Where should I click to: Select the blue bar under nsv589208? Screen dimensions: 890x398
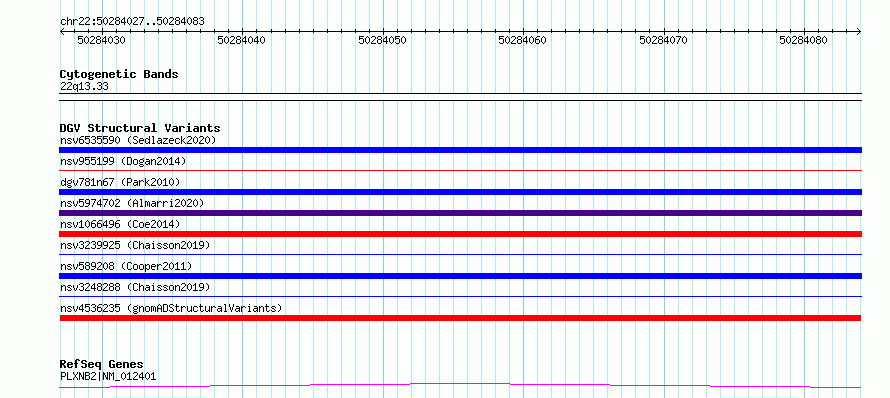point(460,276)
